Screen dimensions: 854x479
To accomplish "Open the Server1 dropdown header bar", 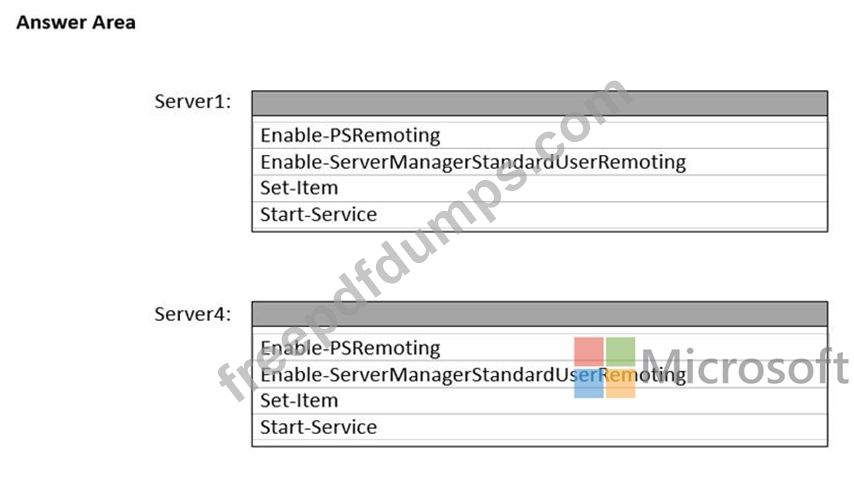I will pos(539,104).
